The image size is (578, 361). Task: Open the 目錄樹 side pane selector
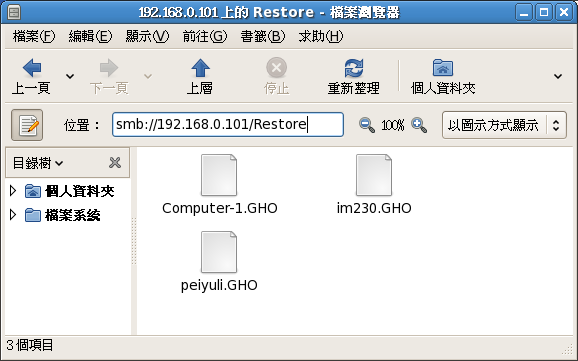[38, 163]
